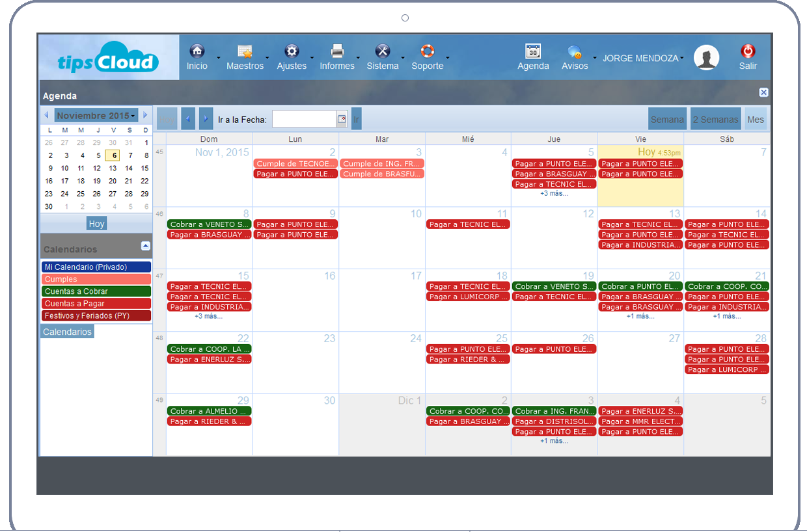Open the Agenda calendar icon
The image size is (807, 532).
(x=533, y=51)
